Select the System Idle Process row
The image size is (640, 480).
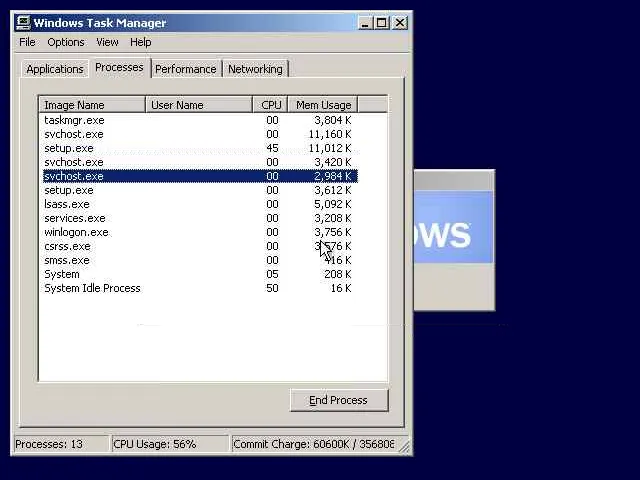tap(200, 288)
